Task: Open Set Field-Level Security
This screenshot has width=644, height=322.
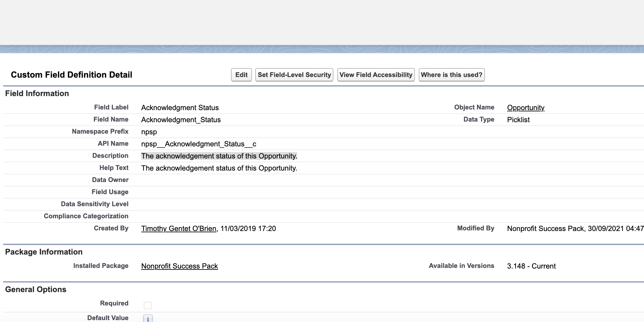Action: pos(294,75)
